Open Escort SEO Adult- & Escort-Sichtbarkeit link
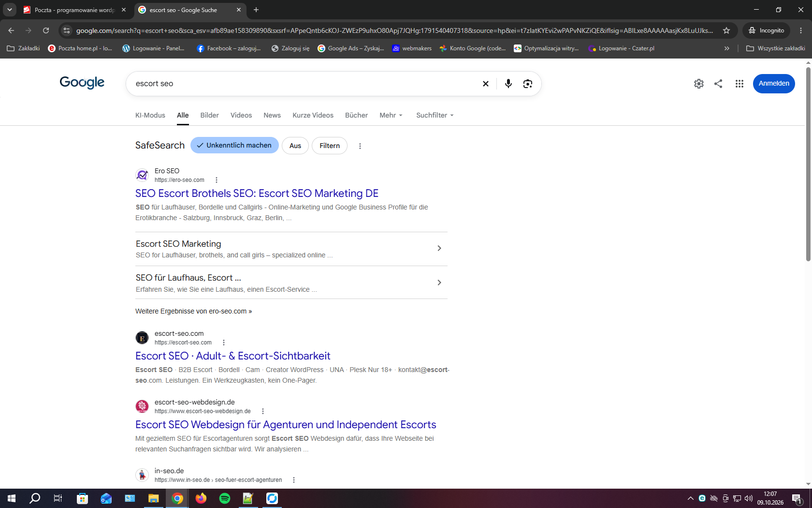Image resolution: width=812 pixels, height=508 pixels. (233, 356)
